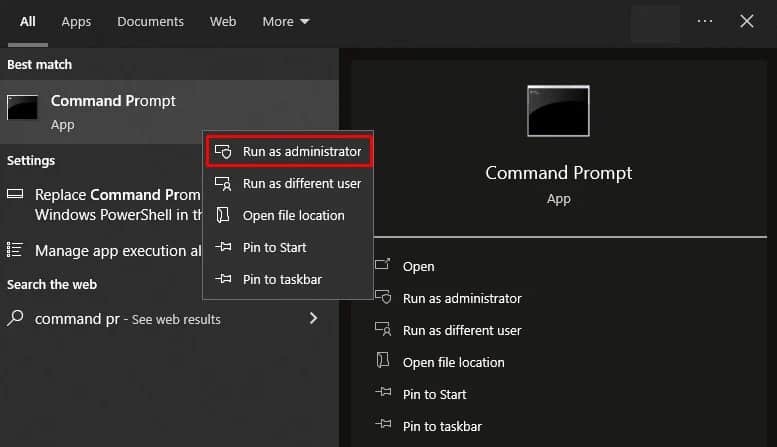777x447 pixels.
Task: Switch to the All tab
Action: [x=28, y=22]
